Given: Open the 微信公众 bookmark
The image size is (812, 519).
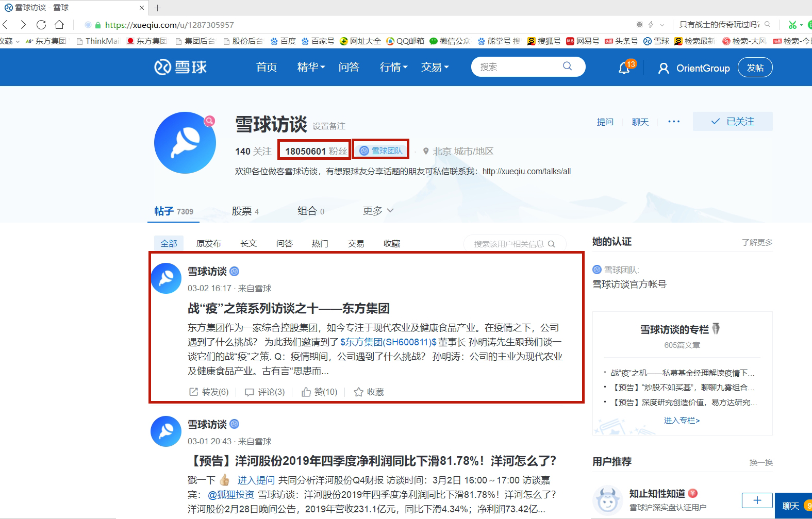Looking at the screenshot, I should point(450,41).
